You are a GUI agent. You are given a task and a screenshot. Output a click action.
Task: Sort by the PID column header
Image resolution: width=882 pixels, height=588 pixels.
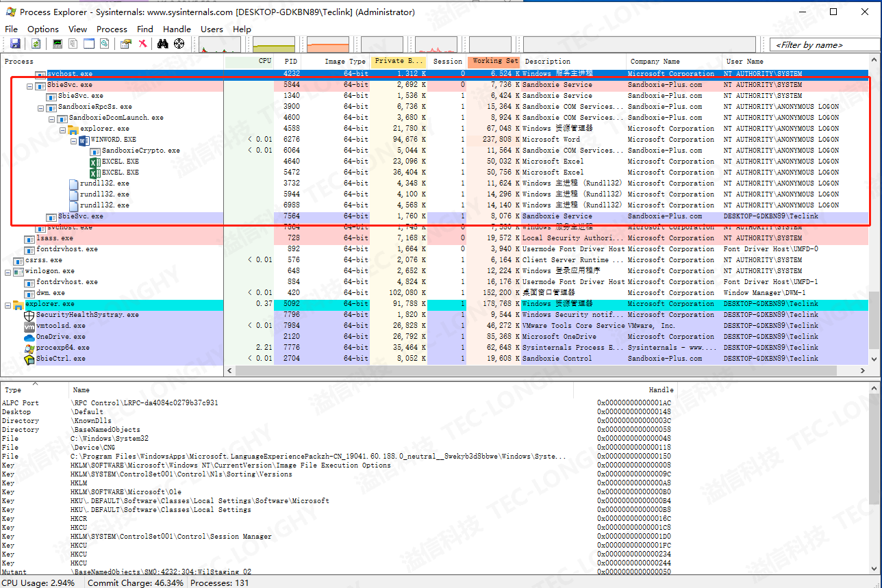pos(288,61)
